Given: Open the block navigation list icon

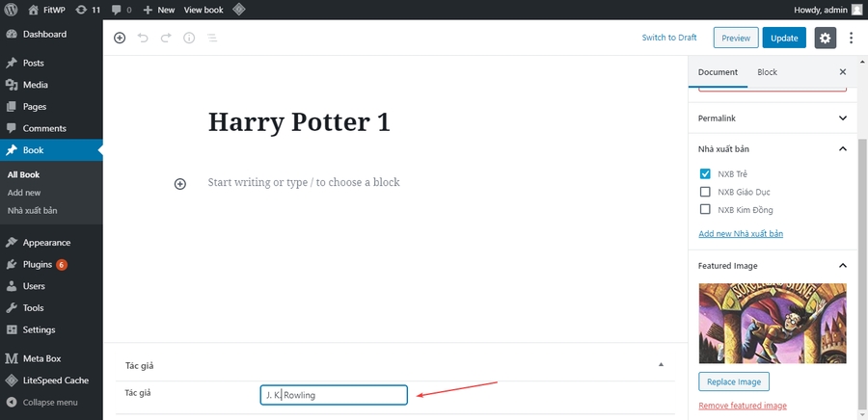Looking at the screenshot, I should (212, 38).
